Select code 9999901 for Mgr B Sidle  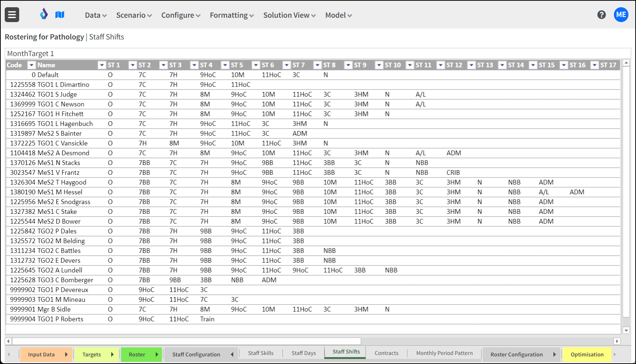coord(23,309)
